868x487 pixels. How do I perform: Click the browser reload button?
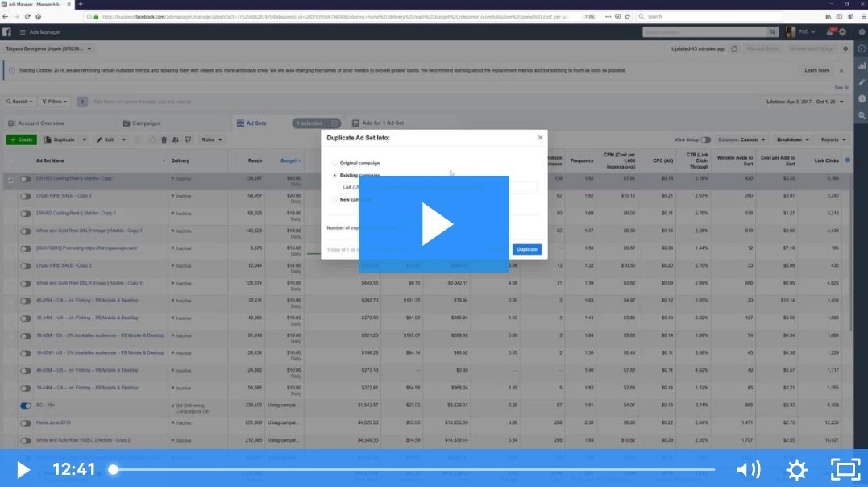tap(27, 17)
